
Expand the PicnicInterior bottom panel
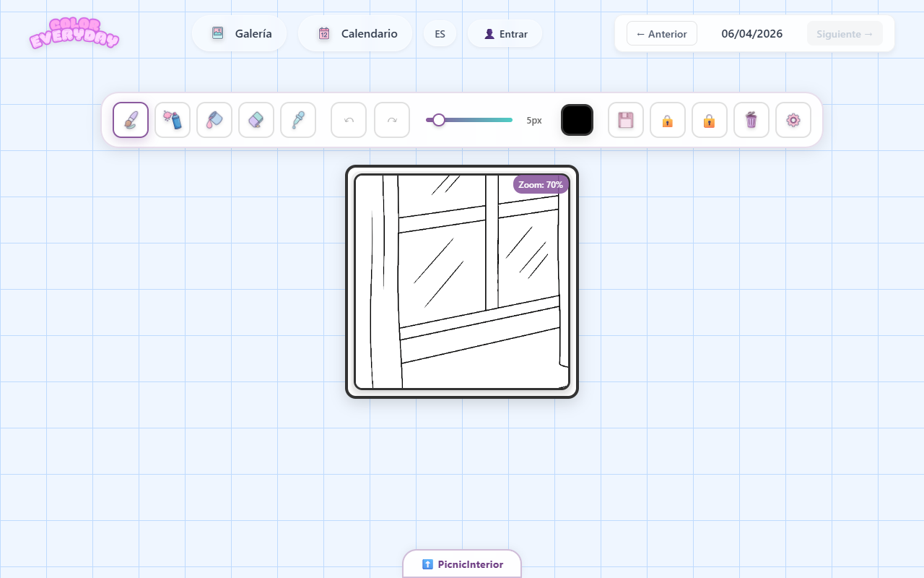(x=462, y=564)
